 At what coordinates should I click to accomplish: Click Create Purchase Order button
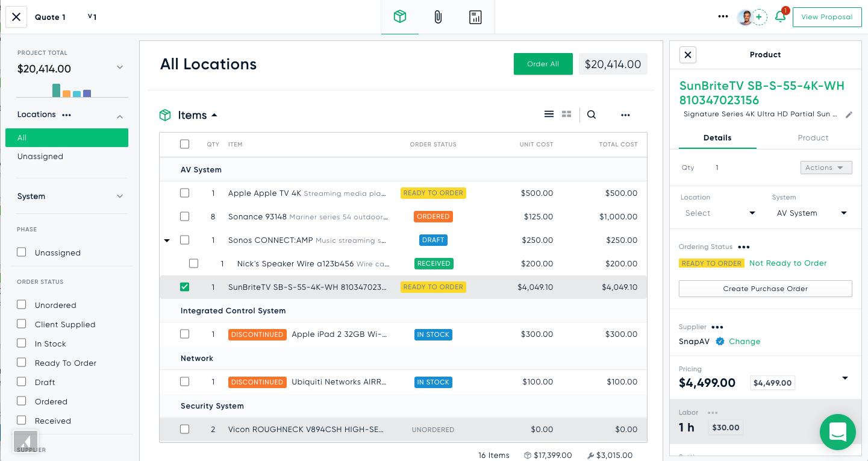point(765,289)
